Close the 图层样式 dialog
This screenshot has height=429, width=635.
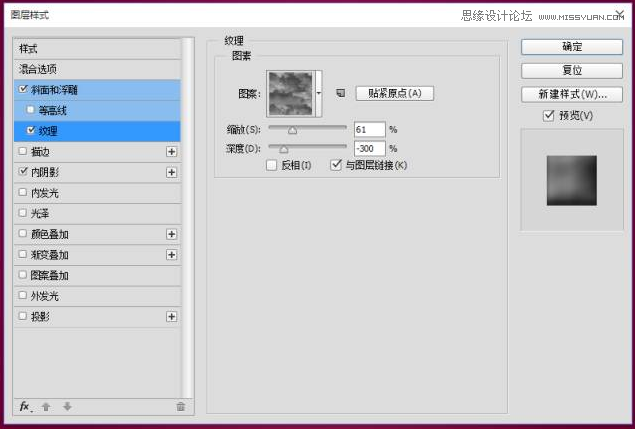pyautogui.click(x=620, y=14)
